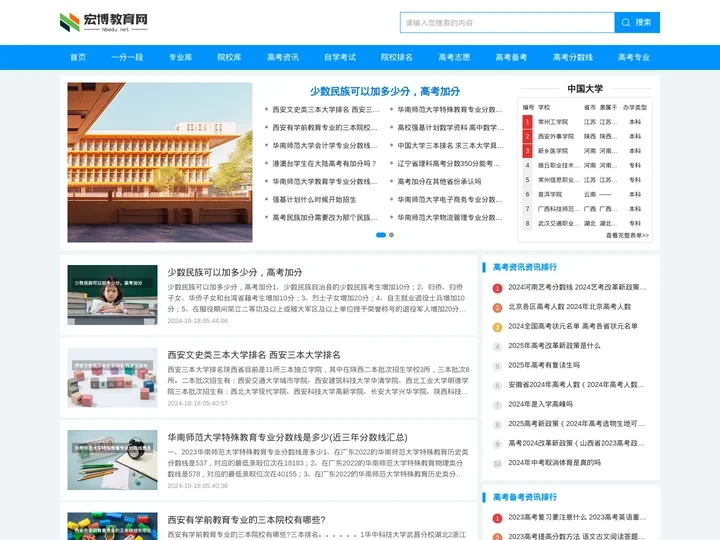Click 高考备考资讯排行 section heading

click(x=524, y=497)
